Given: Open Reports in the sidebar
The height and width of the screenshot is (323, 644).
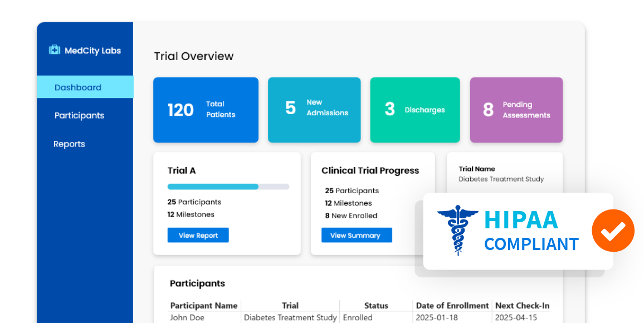Looking at the screenshot, I should 69,144.
